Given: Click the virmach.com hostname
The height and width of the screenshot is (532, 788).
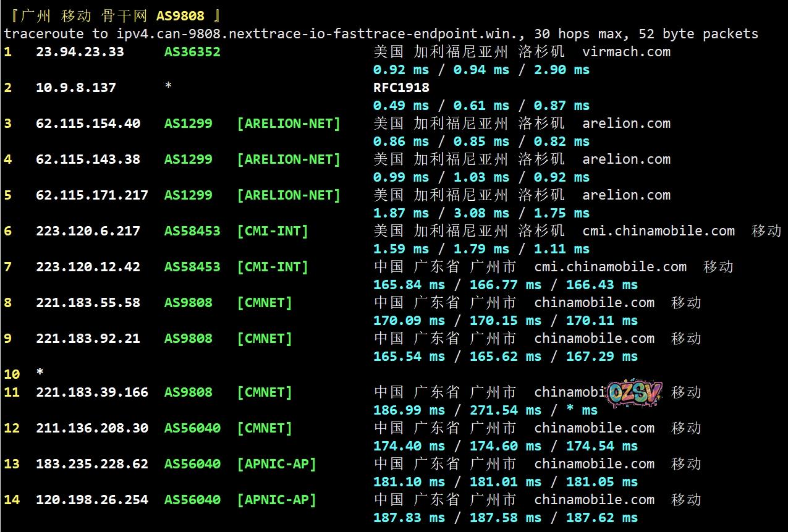Looking at the screenshot, I should click(626, 52).
